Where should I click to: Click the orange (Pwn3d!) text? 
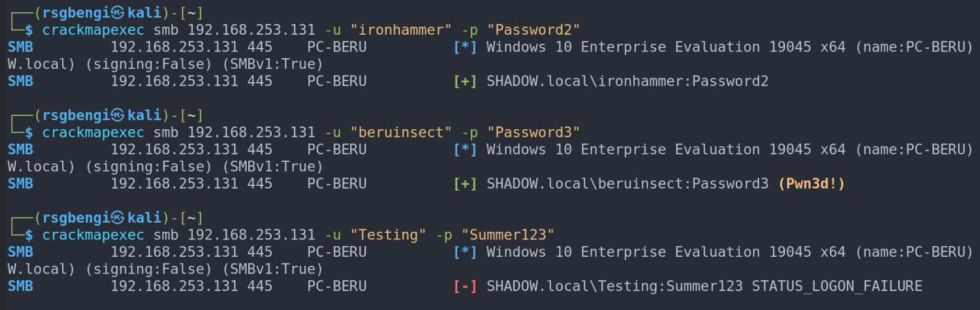pyautogui.click(x=811, y=184)
